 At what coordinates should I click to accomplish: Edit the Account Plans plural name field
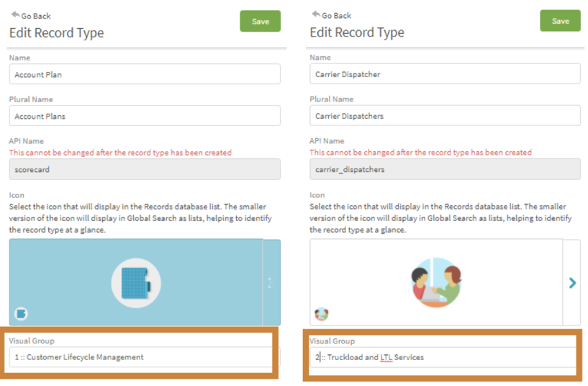145,116
